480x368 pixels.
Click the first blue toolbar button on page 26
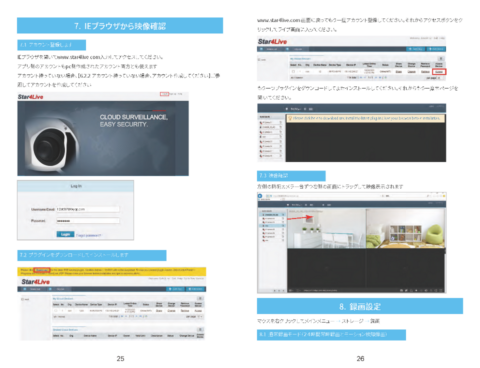pyautogui.click(x=415, y=49)
